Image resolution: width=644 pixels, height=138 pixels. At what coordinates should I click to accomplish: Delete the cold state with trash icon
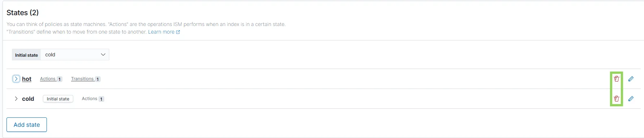tap(616, 99)
